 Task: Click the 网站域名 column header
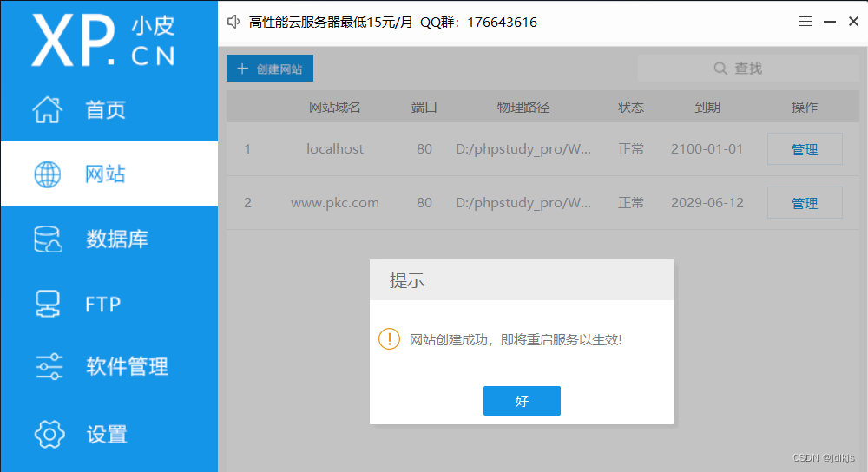(334, 108)
